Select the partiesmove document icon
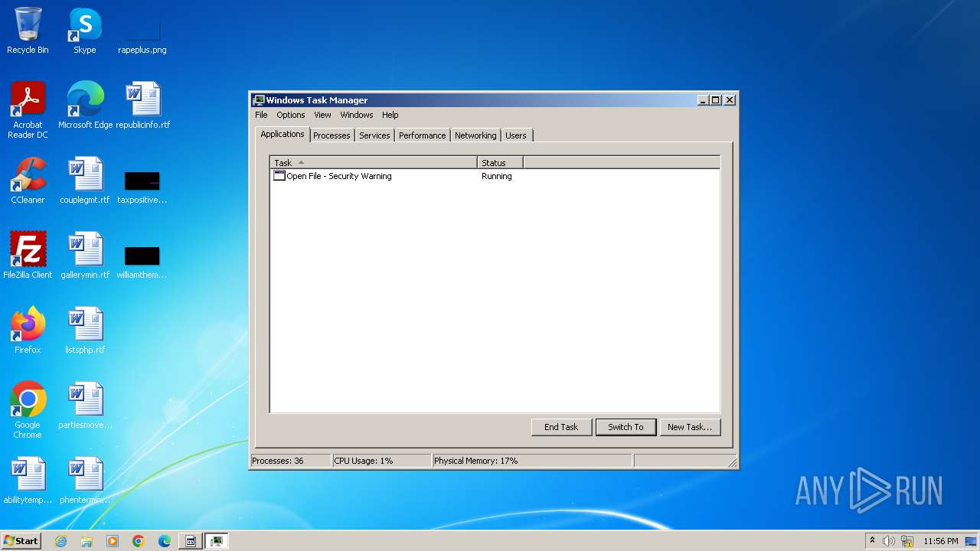Viewport: 980px width, 551px height. (x=85, y=406)
